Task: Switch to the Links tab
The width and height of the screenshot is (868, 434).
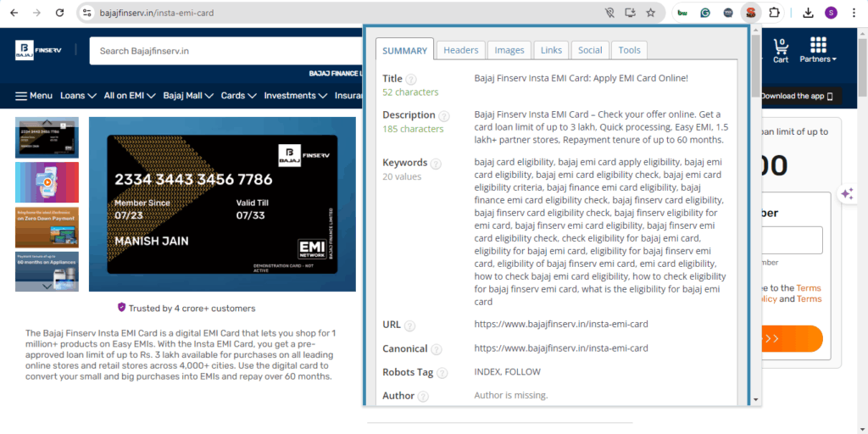Action: click(x=551, y=50)
